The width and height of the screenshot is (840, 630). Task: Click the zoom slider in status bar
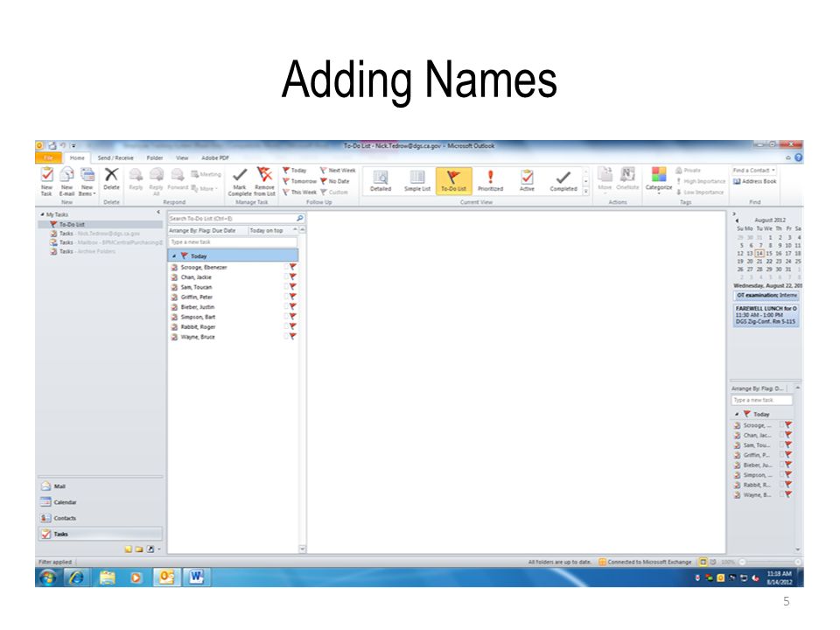point(770,562)
